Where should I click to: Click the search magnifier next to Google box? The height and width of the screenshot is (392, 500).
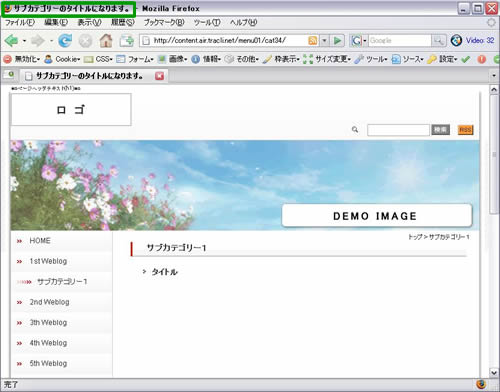[438, 41]
